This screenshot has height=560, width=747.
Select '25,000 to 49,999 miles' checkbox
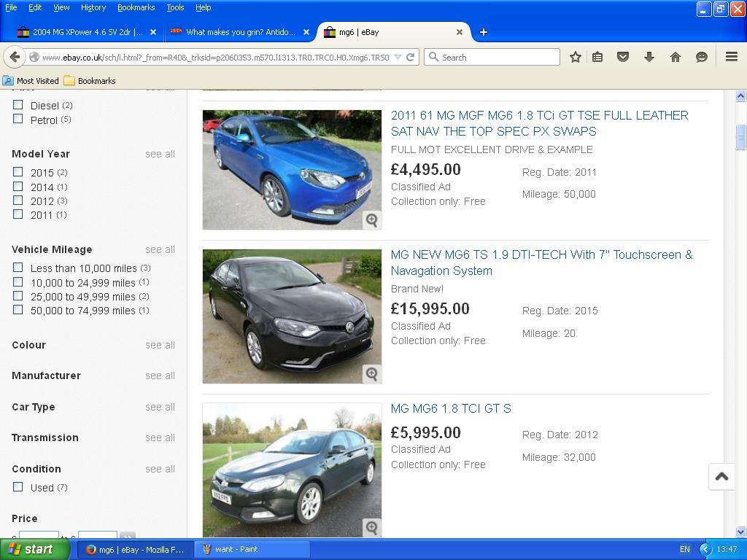coord(18,296)
